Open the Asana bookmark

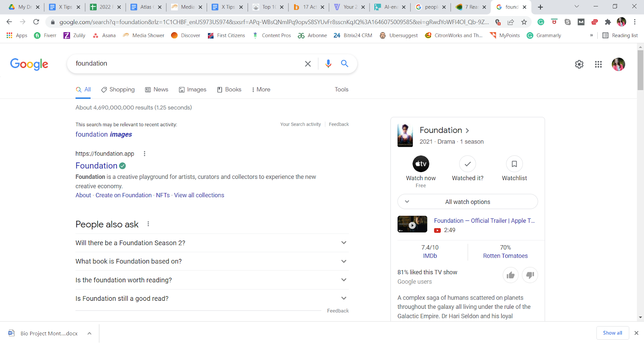tap(104, 35)
